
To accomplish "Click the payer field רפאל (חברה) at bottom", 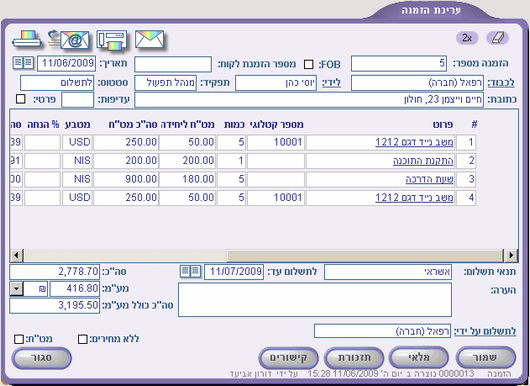I will (382, 331).
